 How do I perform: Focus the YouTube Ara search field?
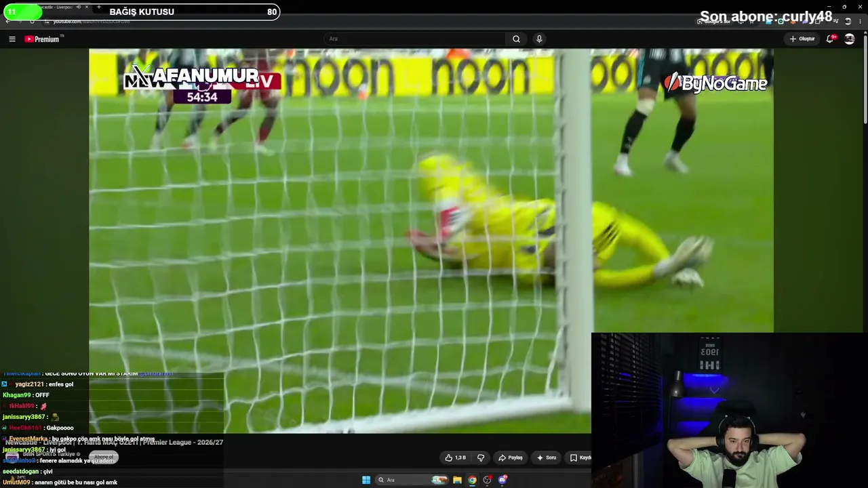[414, 39]
